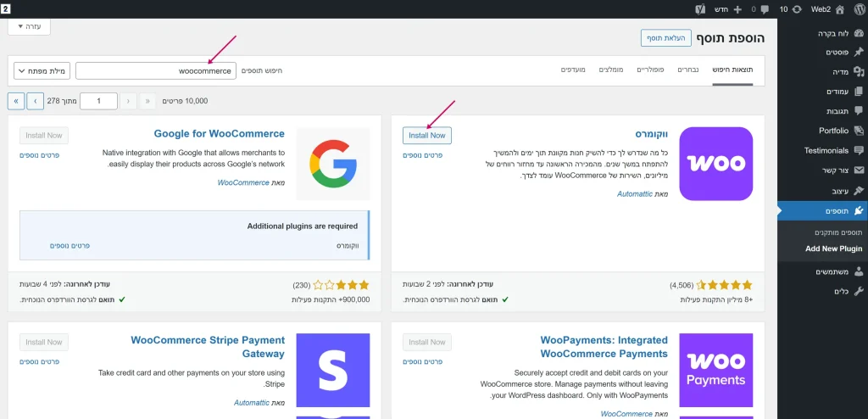Jump to the last results page
This screenshot has width=868, height=419.
16,101
